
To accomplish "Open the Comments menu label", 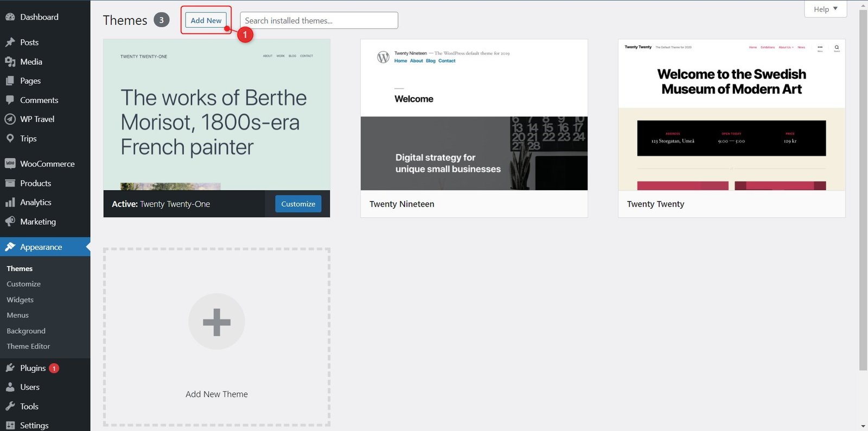I will [x=39, y=100].
